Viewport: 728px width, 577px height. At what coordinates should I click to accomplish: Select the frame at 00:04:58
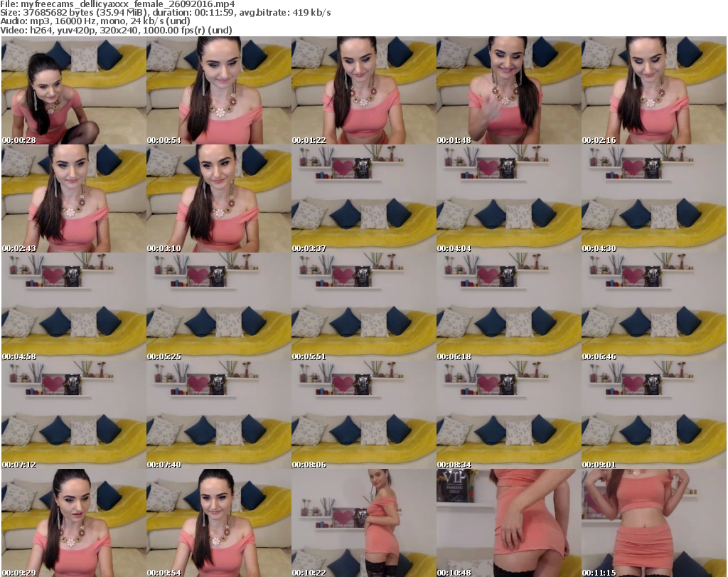point(73,307)
